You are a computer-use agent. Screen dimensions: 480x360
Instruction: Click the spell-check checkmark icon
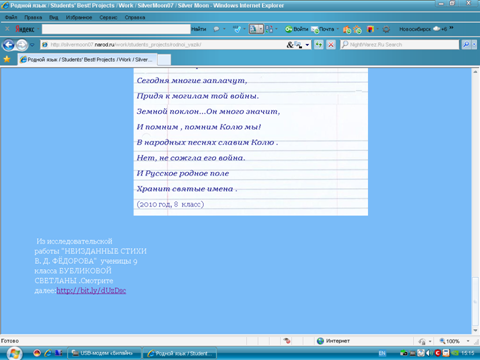pos(237,29)
